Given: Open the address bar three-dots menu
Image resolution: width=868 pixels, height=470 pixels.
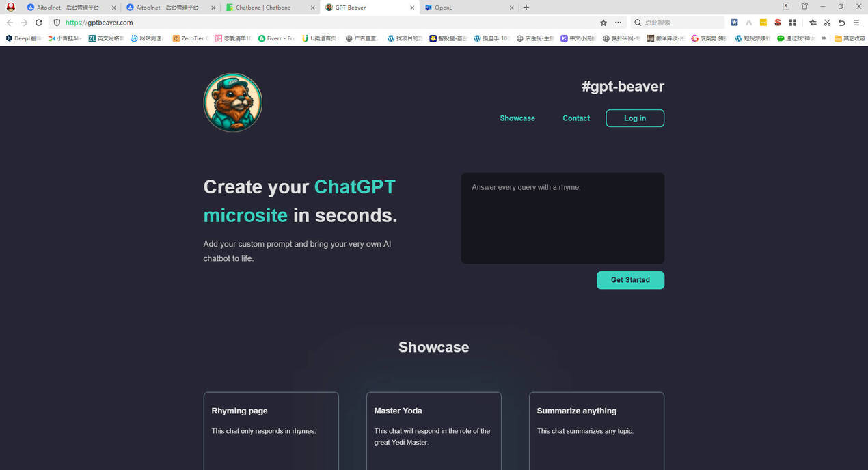Looking at the screenshot, I should 618,23.
